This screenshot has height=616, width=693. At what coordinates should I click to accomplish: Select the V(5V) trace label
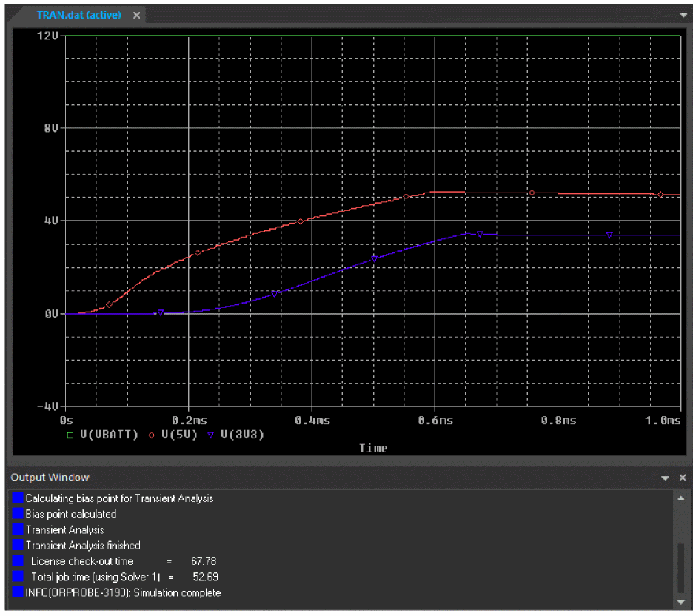tap(179, 435)
